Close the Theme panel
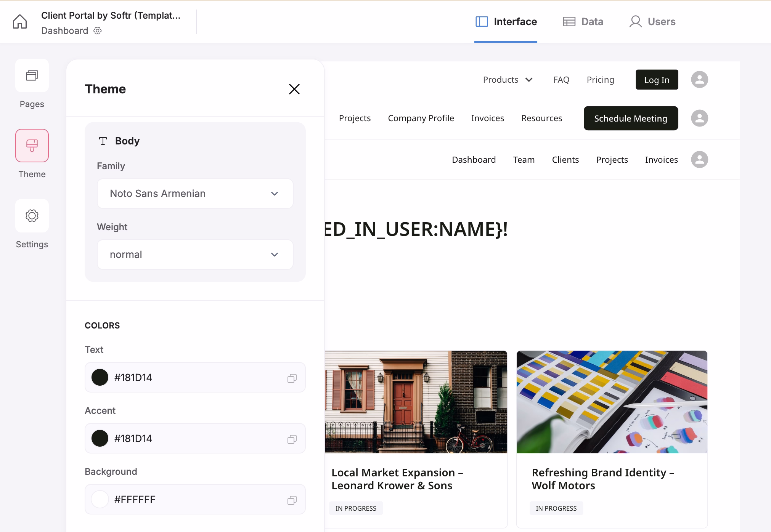This screenshot has width=771, height=532. (294, 89)
